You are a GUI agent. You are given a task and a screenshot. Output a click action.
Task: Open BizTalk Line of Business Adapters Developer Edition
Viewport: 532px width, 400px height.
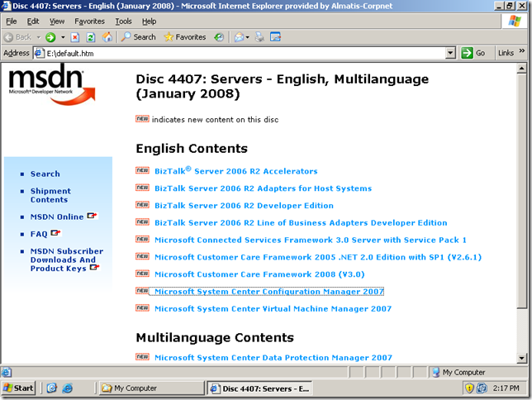click(x=301, y=223)
